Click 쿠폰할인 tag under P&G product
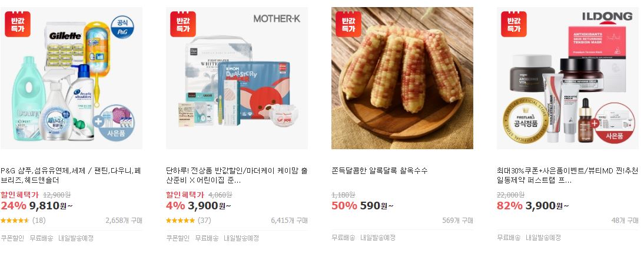The width and height of the screenshot is (644, 253). pos(12,238)
